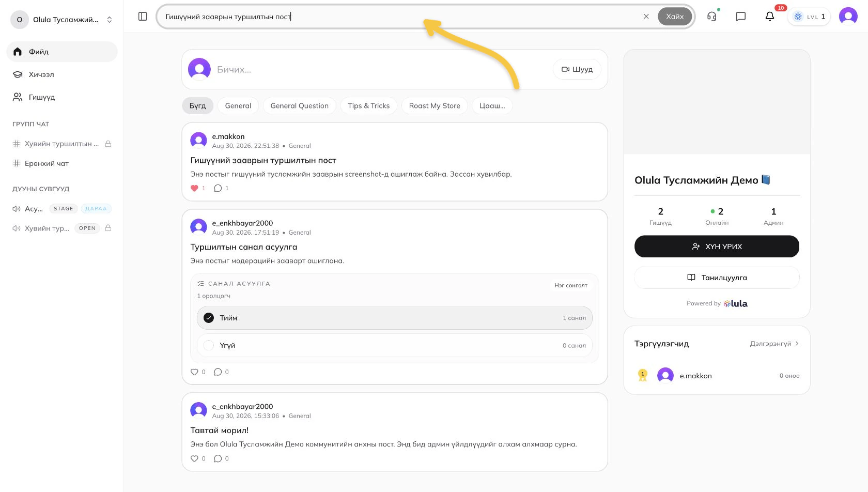Open the Асу... STAGE voice channel
Screen dimensions: 868x492
tap(62, 209)
